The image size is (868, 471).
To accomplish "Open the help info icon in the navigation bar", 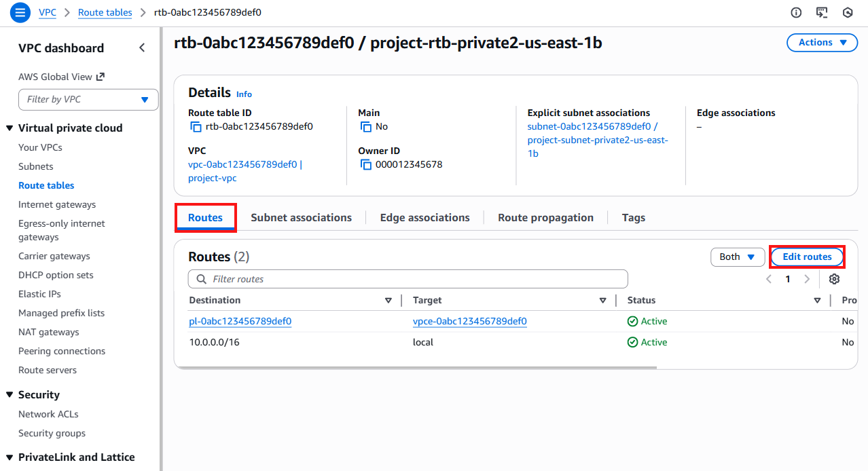I will pos(795,12).
